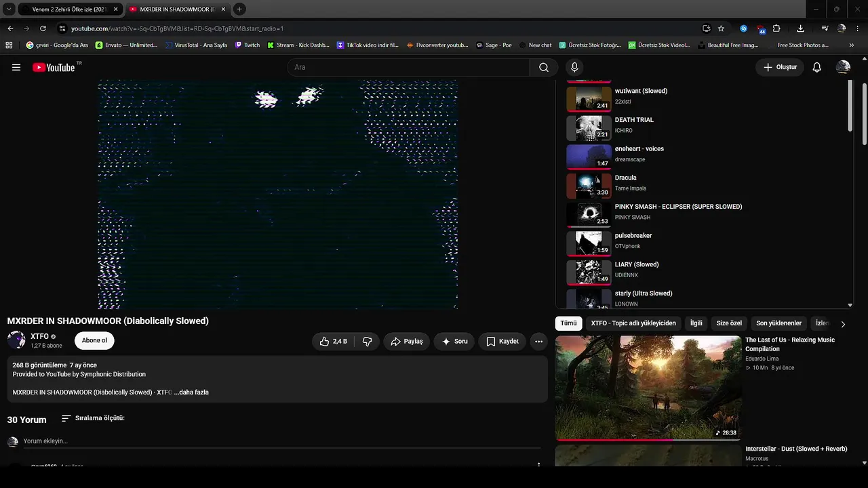Open the Twitch bookmark
This screenshot has width=868, height=488.
click(x=248, y=45)
